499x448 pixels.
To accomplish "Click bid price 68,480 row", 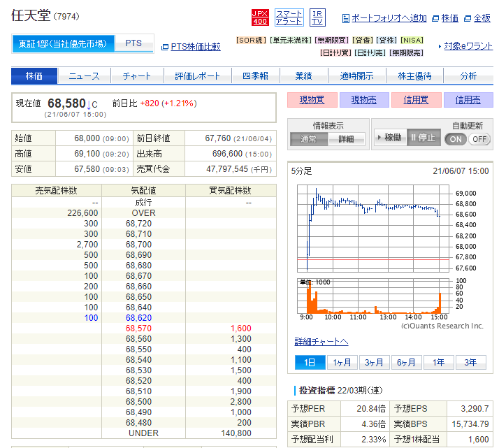I will [144, 423].
